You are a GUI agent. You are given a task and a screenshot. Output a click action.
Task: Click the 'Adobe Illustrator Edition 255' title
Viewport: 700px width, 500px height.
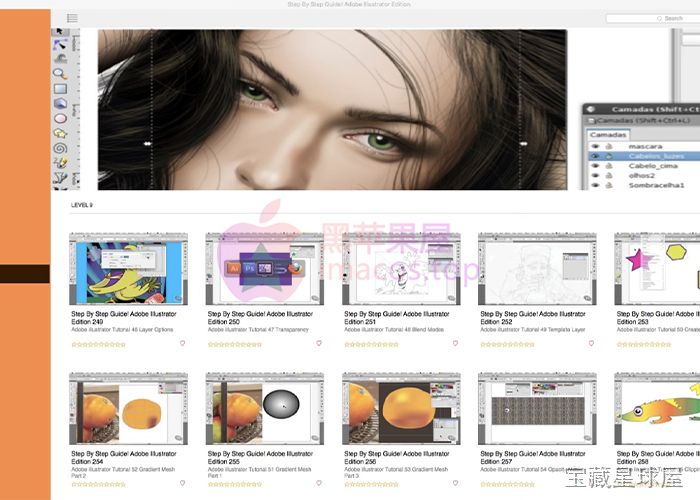pyautogui.click(x=260, y=457)
